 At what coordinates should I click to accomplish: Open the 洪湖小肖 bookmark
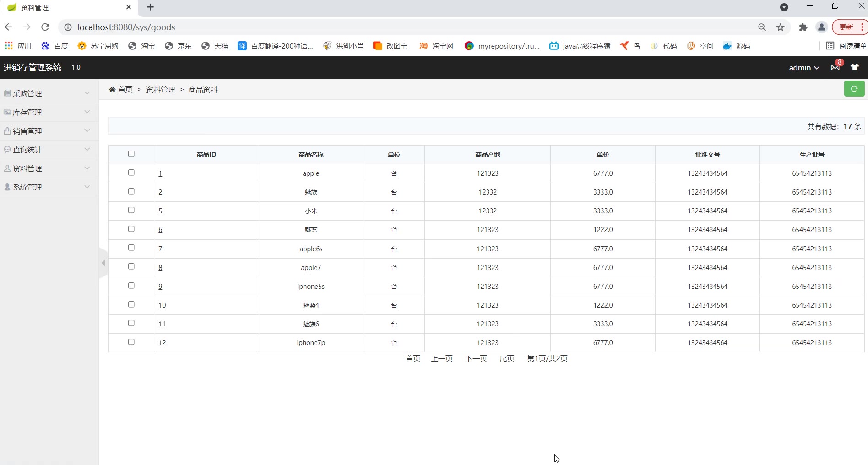pyautogui.click(x=343, y=46)
